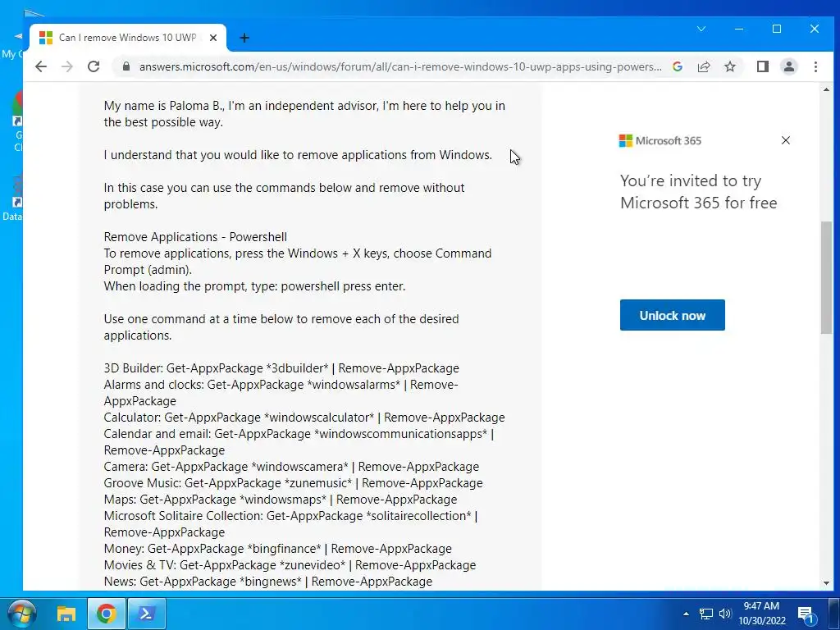The image size is (840, 630).
Task: Click the Groove Music zunemusic command
Action: click(293, 482)
